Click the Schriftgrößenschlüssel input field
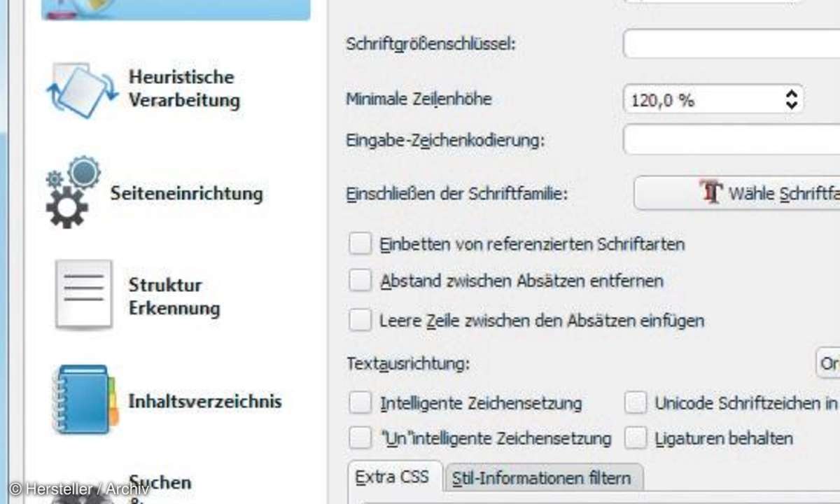Image resolution: width=840 pixels, height=504 pixels. click(x=731, y=43)
